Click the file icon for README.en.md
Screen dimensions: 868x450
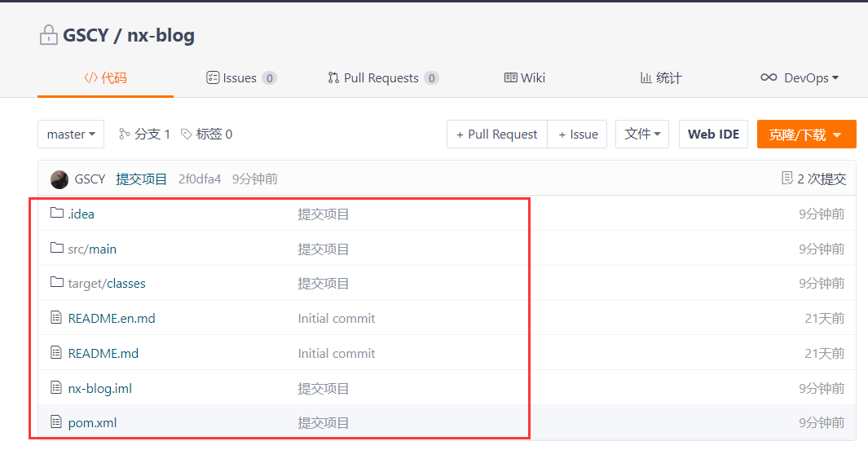(x=56, y=318)
